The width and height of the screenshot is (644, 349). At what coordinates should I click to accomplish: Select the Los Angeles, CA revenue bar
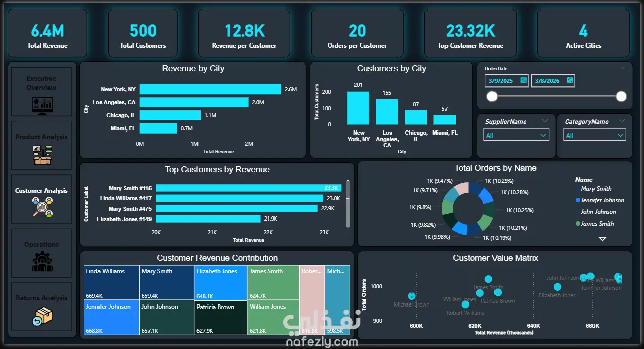tap(194, 102)
